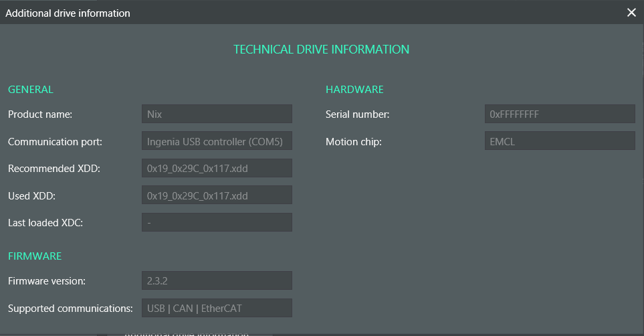Image resolution: width=644 pixels, height=336 pixels.
Task: Click the Last loaded XDC field
Action: (x=217, y=222)
